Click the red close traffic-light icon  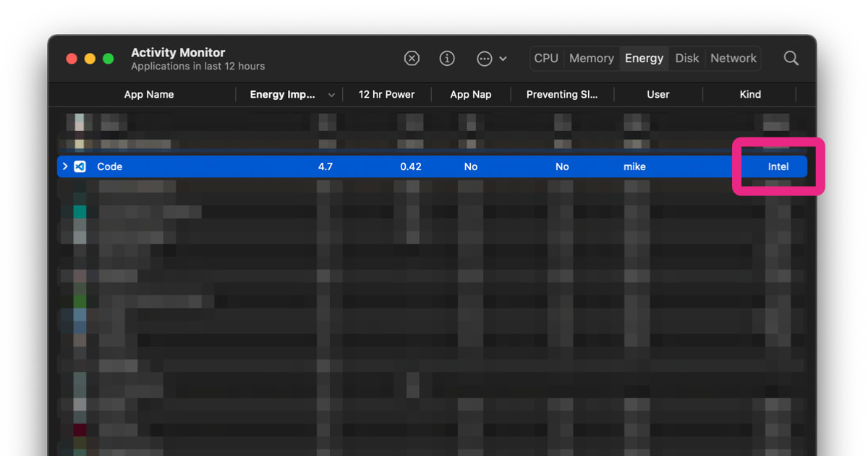(x=72, y=59)
